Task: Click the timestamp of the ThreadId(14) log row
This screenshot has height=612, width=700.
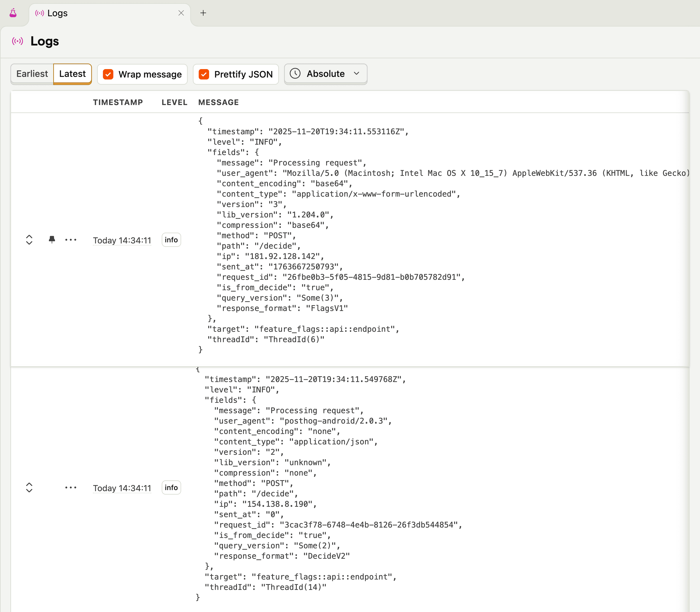Action: tap(122, 488)
